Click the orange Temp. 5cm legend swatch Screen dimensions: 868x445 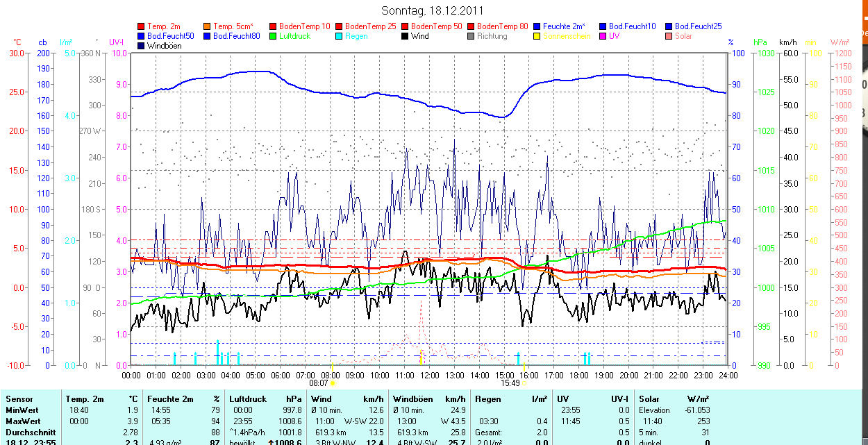tap(208, 26)
